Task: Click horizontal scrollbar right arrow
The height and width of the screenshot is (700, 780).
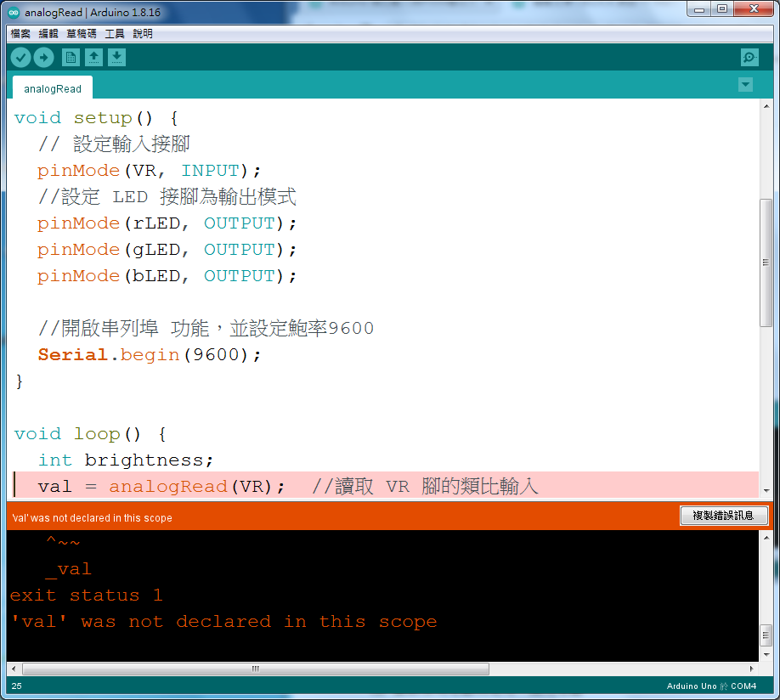Action: (x=752, y=669)
